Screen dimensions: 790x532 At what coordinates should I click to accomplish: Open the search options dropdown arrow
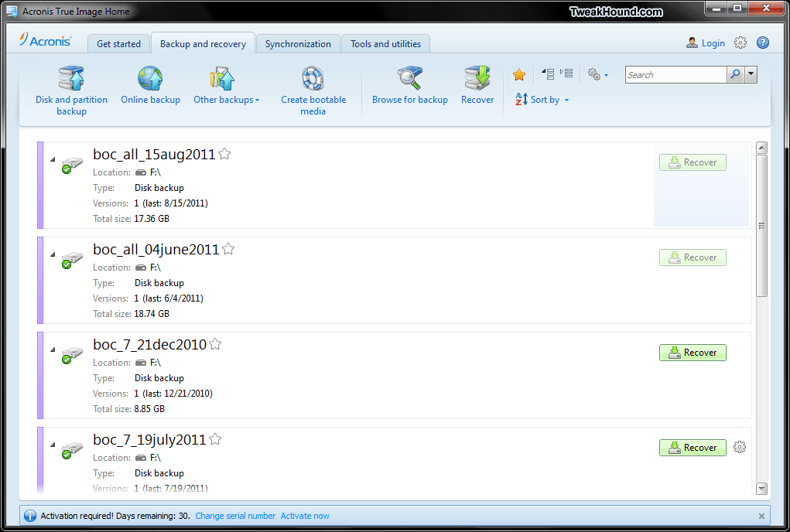751,74
